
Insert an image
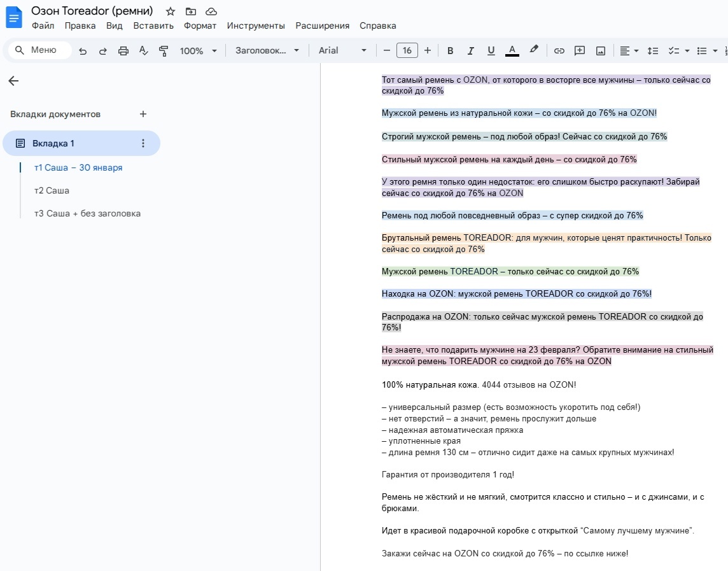[x=600, y=51]
